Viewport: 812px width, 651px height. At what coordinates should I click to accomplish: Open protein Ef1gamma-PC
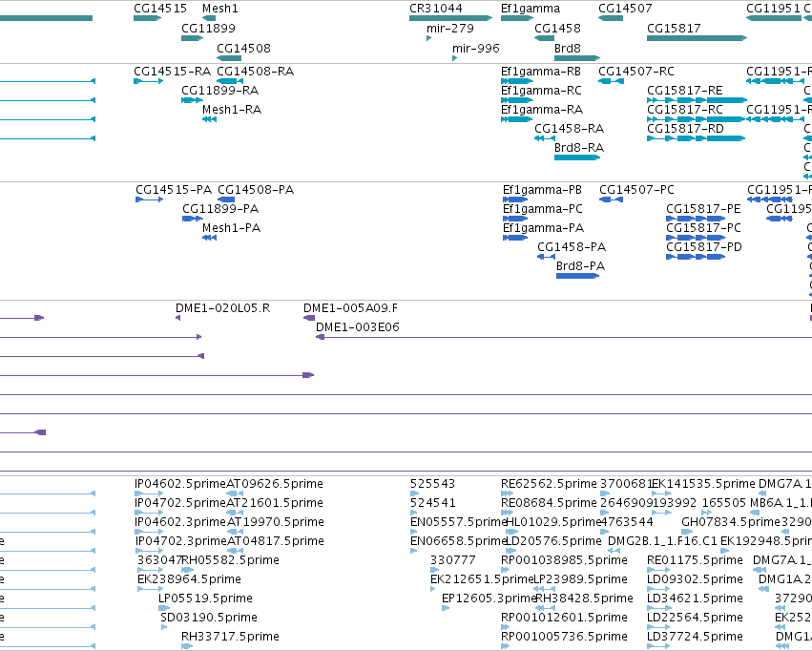click(x=515, y=219)
